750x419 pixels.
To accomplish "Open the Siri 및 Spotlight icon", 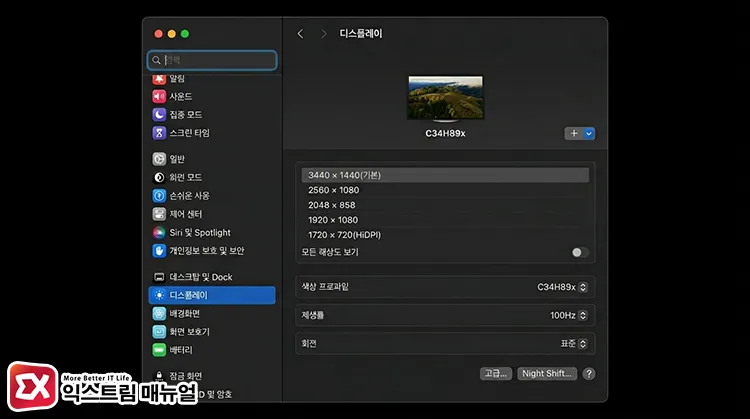I will (x=159, y=232).
